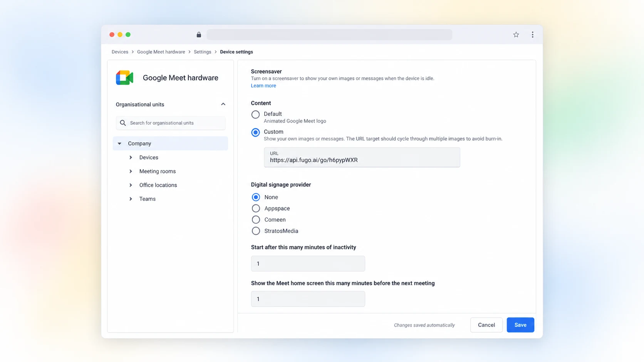The image size is (644, 362).
Task: Click the custom screensaver URL field
Action: pos(362,157)
